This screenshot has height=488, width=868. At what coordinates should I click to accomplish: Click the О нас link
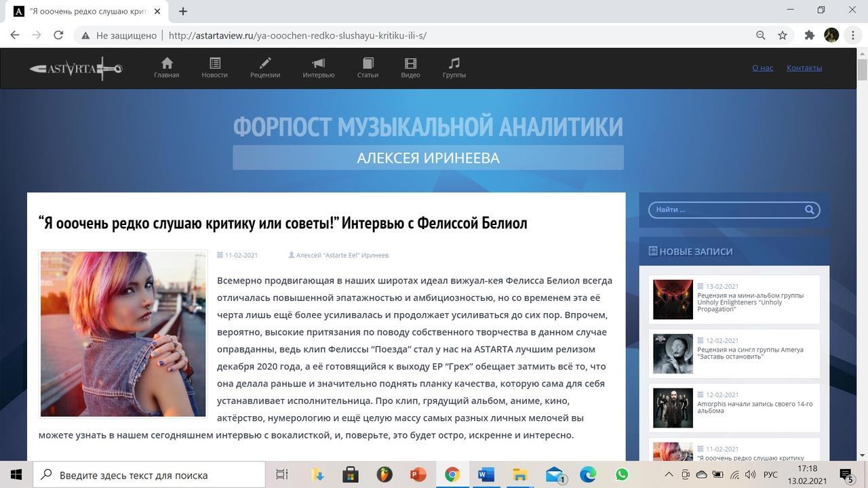coord(762,68)
